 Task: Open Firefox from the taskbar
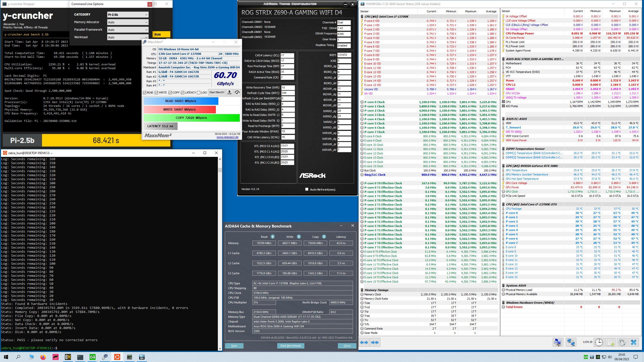click(43, 357)
